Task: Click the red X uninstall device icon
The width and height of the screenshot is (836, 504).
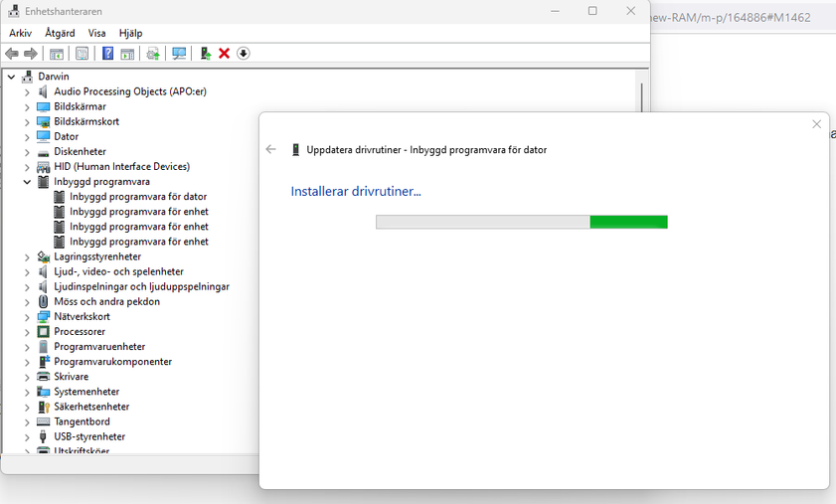Action: [x=224, y=54]
